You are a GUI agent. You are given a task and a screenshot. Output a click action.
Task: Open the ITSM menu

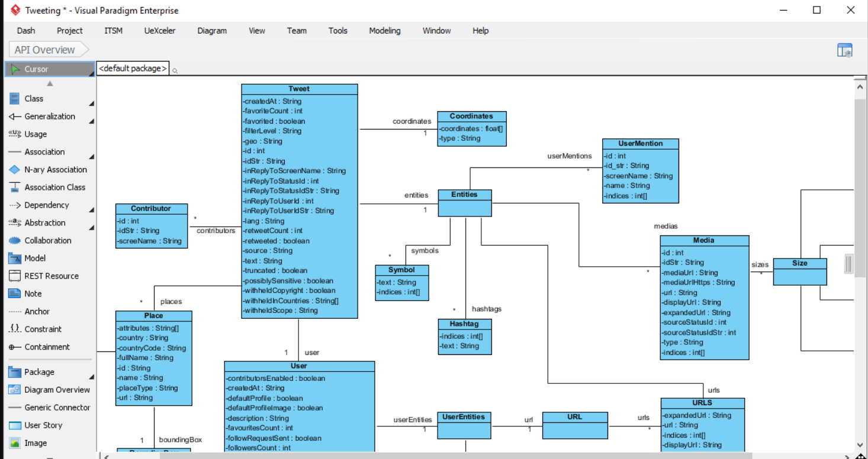(113, 31)
